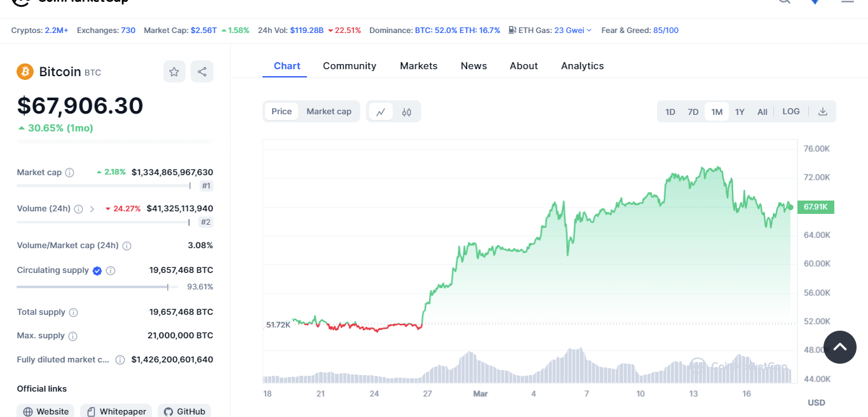Open the Whitepaper official link
The height and width of the screenshot is (417, 868).
pos(116,411)
